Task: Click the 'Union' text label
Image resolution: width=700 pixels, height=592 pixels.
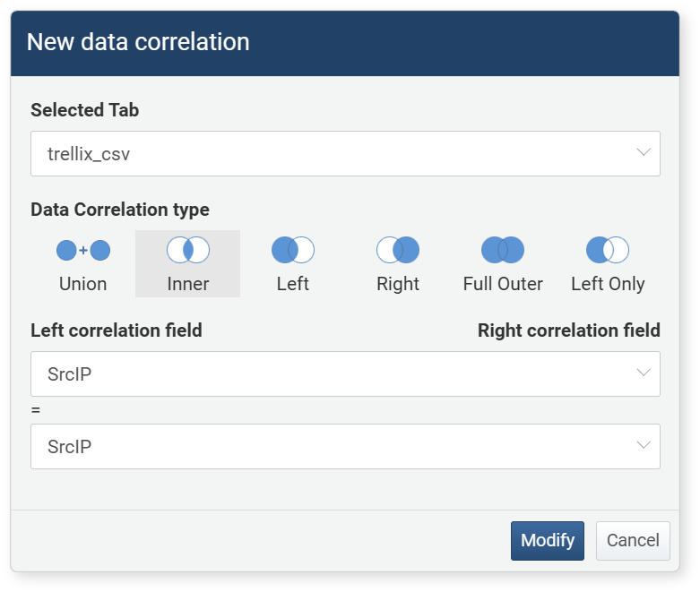Action: click(x=83, y=284)
